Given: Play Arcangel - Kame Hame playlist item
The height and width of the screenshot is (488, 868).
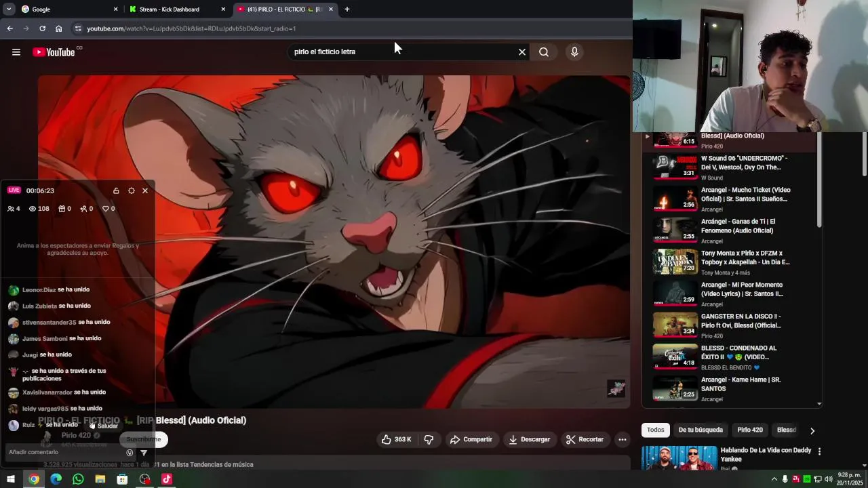Looking at the screenshot, I should coord(730,389).
